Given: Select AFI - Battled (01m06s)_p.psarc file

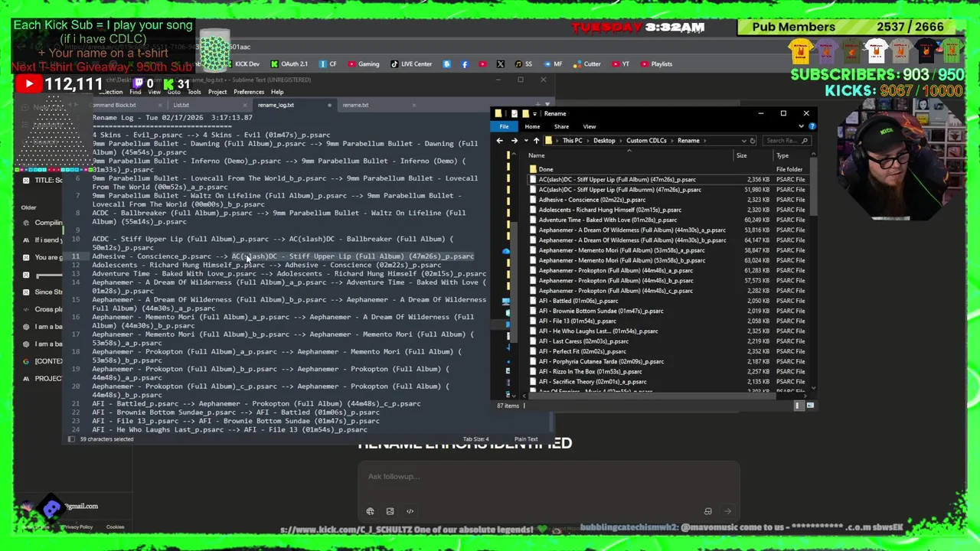Looking at the screenshot, I should point(578,301).
